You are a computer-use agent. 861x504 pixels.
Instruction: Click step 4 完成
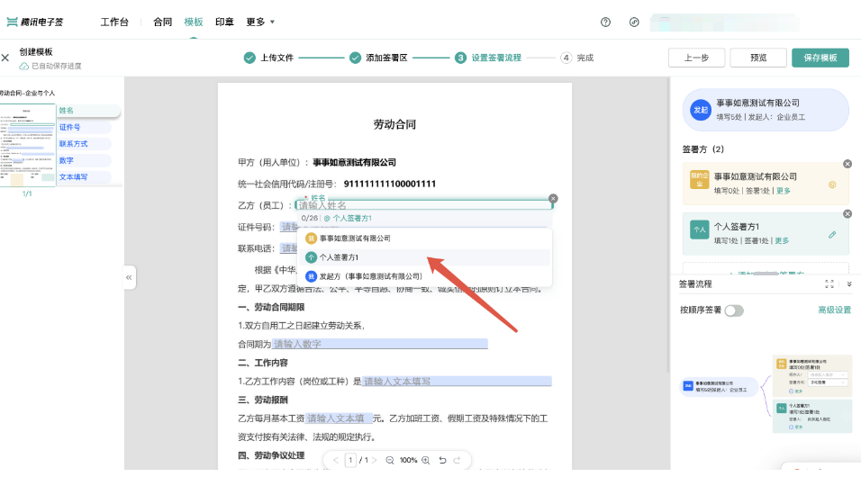(x=576, y=58)
